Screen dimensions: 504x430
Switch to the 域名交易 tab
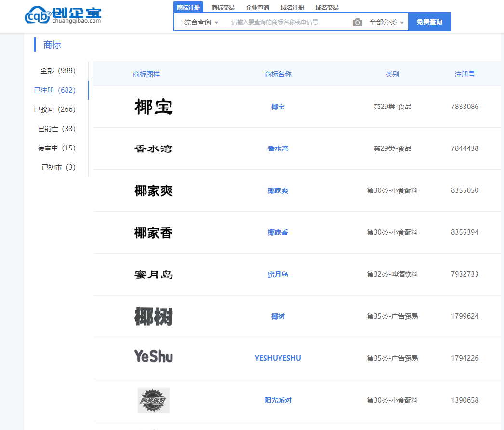327,7
